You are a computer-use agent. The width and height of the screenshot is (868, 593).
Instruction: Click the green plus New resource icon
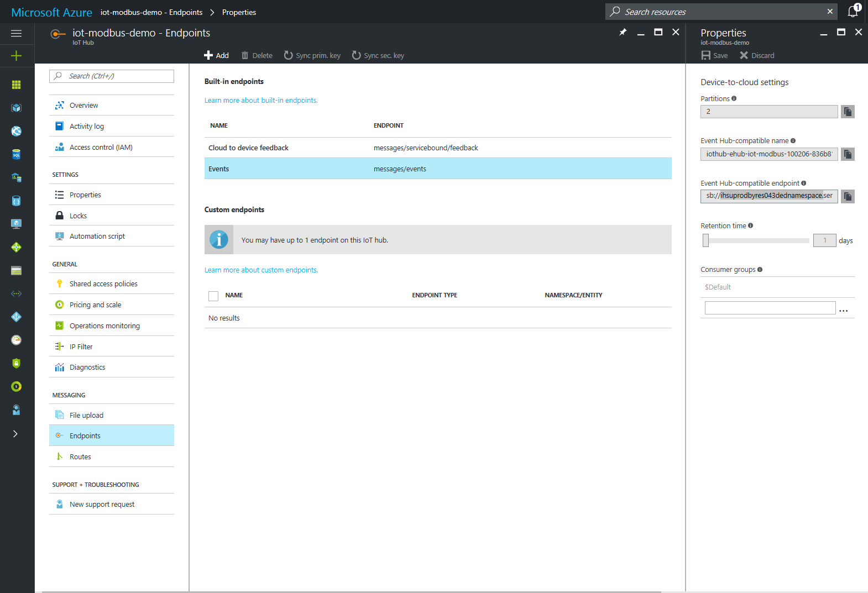click(16, 56)
